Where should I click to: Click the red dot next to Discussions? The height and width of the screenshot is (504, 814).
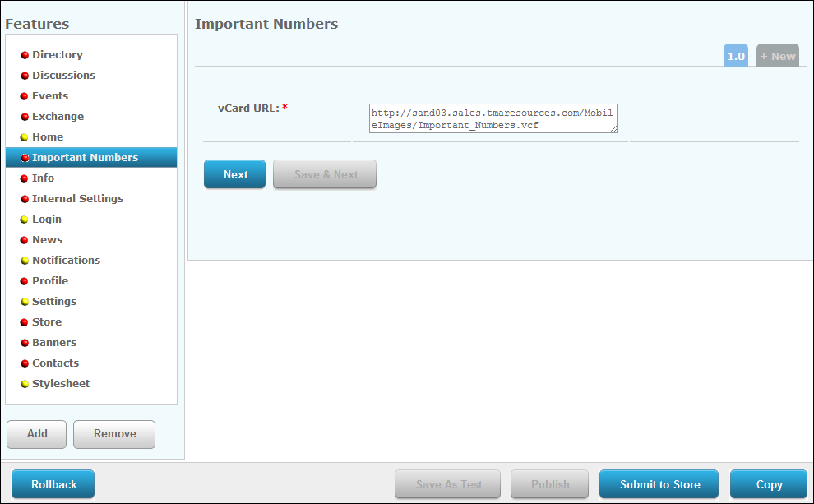[25, 76]
